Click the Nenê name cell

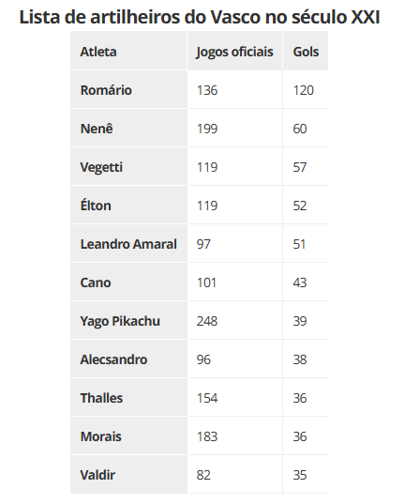point(128,129)
